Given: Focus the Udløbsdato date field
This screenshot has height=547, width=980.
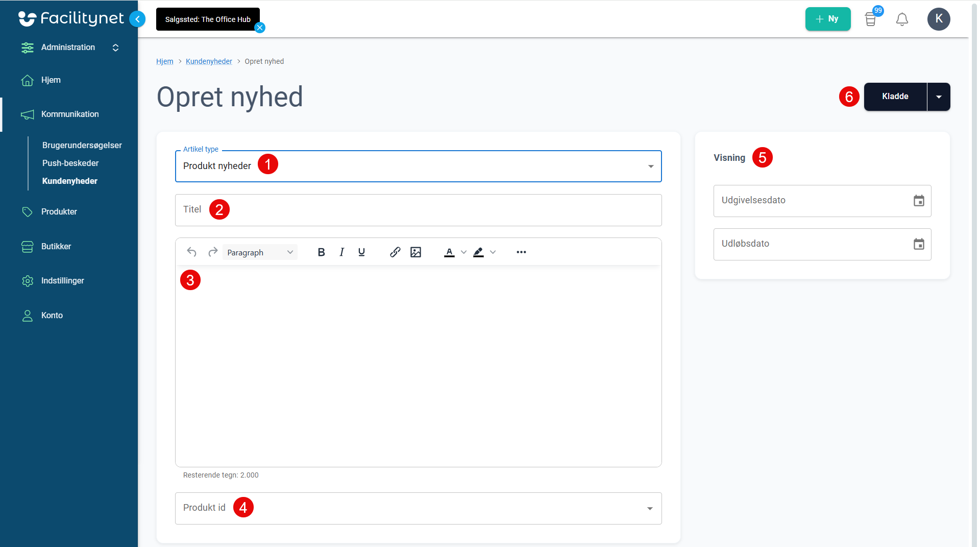Looking at the screenshot, I should click(x=822, y=244).
